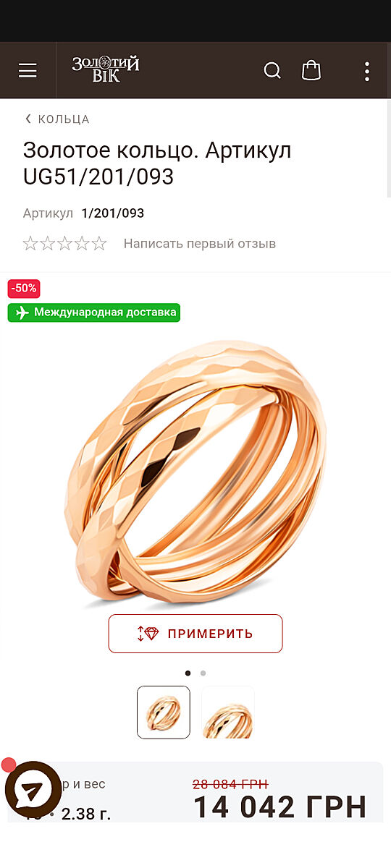Switch to second carousel dot
This screenshot has width=391, height=868.
pos(203,673)
